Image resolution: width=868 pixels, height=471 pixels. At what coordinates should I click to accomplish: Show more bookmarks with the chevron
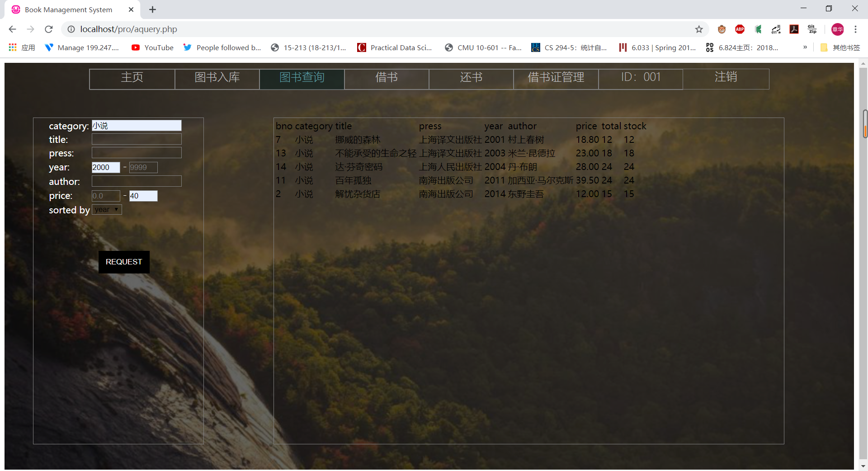pyautogui.click(x=805, y=47)
